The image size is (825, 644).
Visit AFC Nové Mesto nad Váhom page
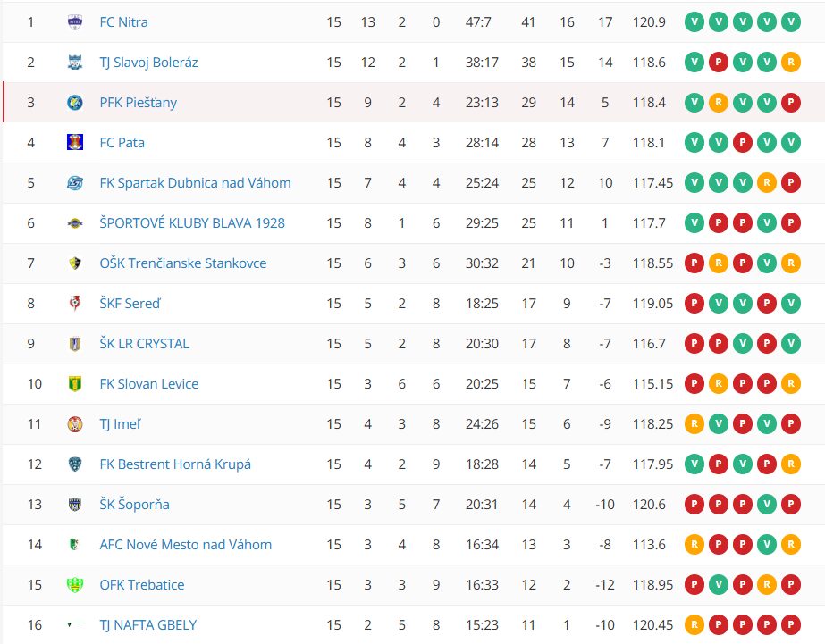(185, 544)
